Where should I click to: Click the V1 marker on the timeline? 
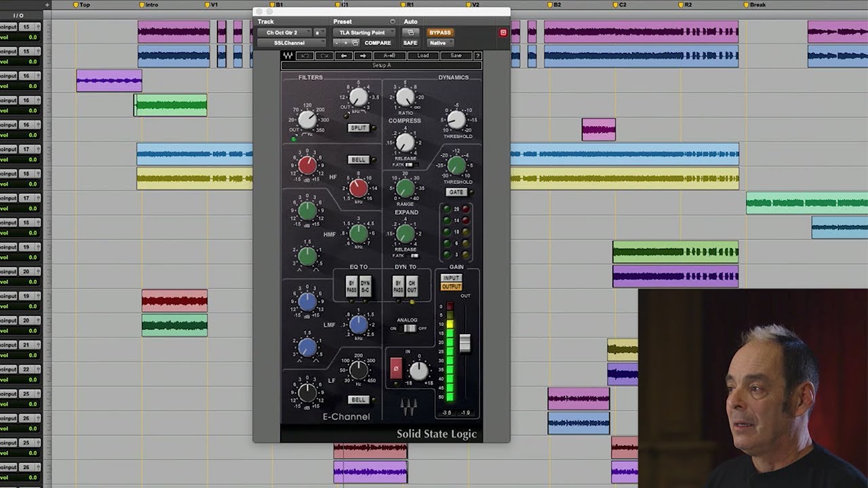coord(211,5)
